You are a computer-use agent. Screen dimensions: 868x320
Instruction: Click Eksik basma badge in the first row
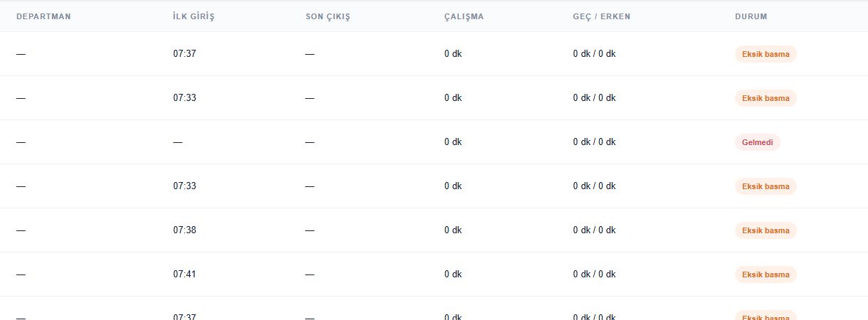coord(766,54)
